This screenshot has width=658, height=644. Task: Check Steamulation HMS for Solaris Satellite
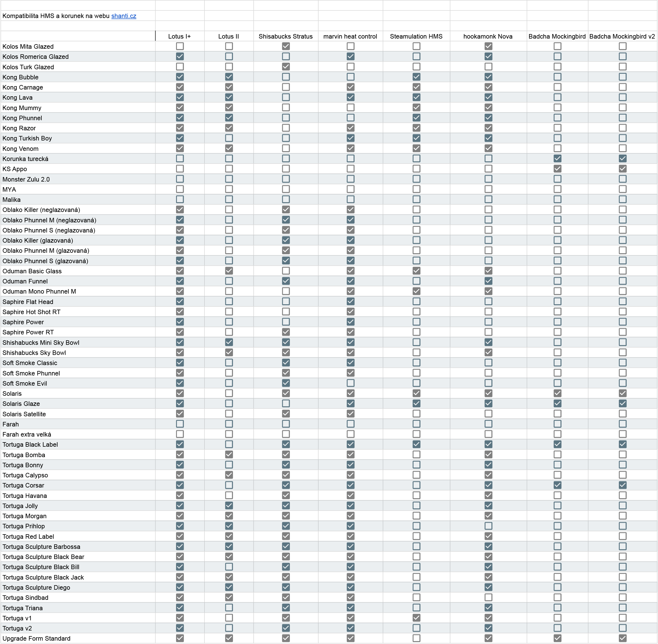pos(416,413)
